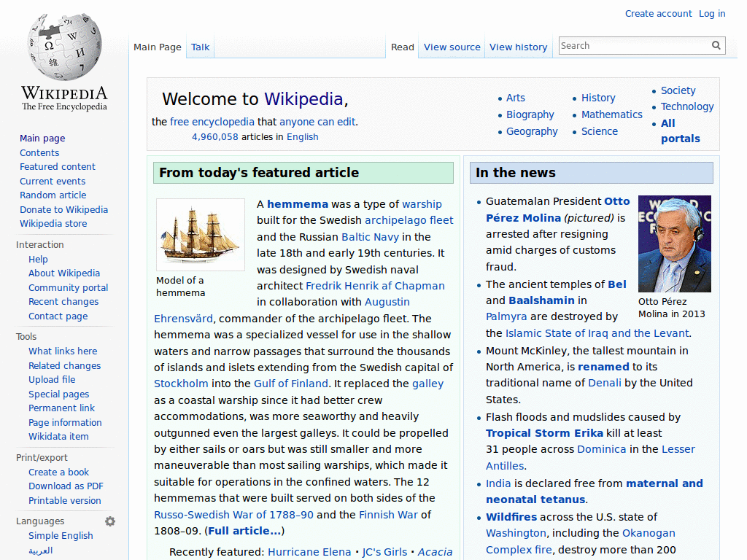Open the History portal link
The width and height of the screenshot is (747, 560).
pos(598,98)
